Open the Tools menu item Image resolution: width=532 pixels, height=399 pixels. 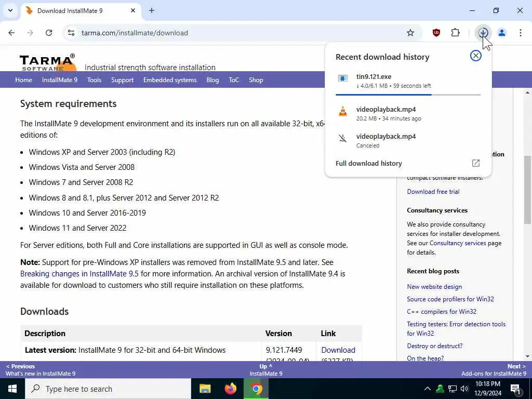95,80
